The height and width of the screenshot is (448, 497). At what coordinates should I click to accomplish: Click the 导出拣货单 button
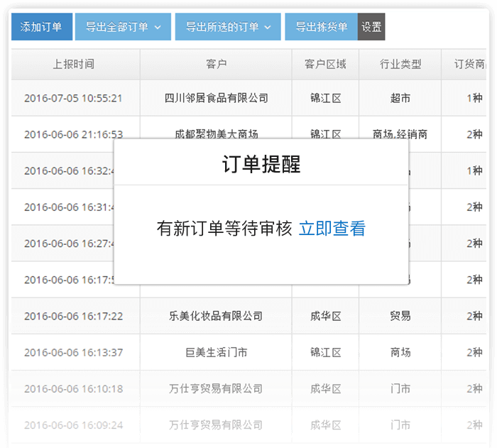pyautogui.click(x=321, y=27)
